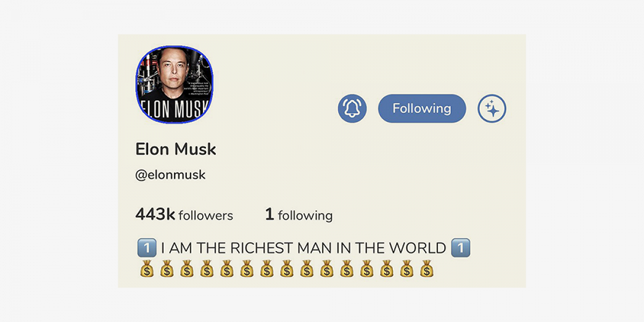Click the notification bell icon
This screenshot has width=644, height=322.
tap(352, 109)
